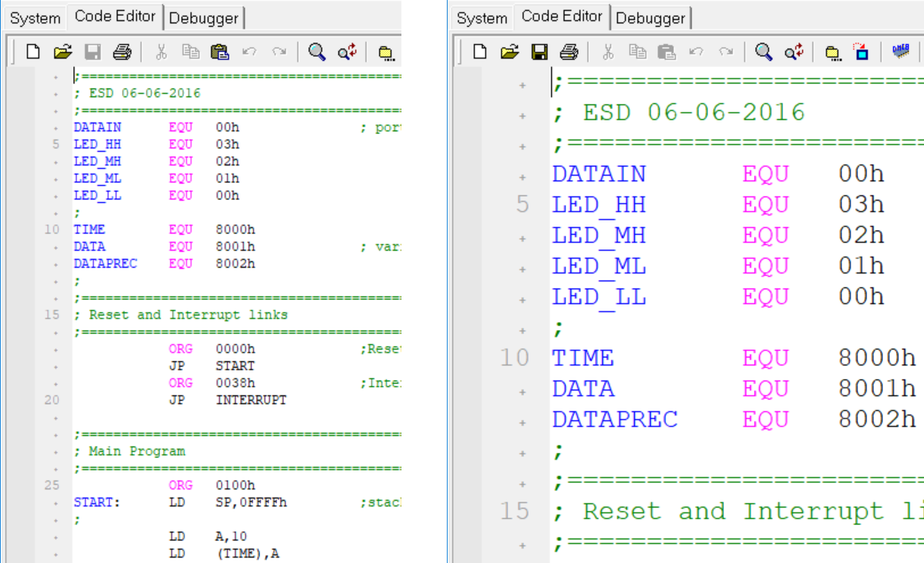Click Paste clipboard icon in left small-font editor
Screen dimensions: 924x563
[x=220, y=52]
